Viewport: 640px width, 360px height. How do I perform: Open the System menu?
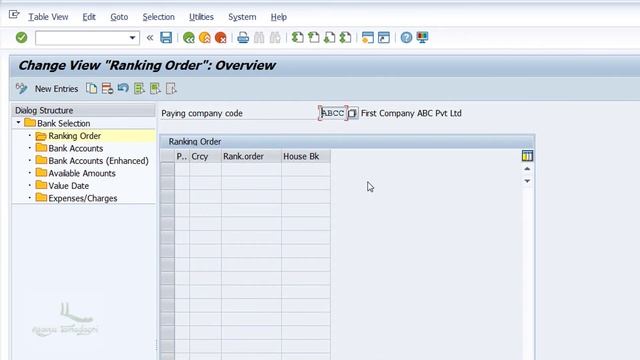click(x=242, y=17)
